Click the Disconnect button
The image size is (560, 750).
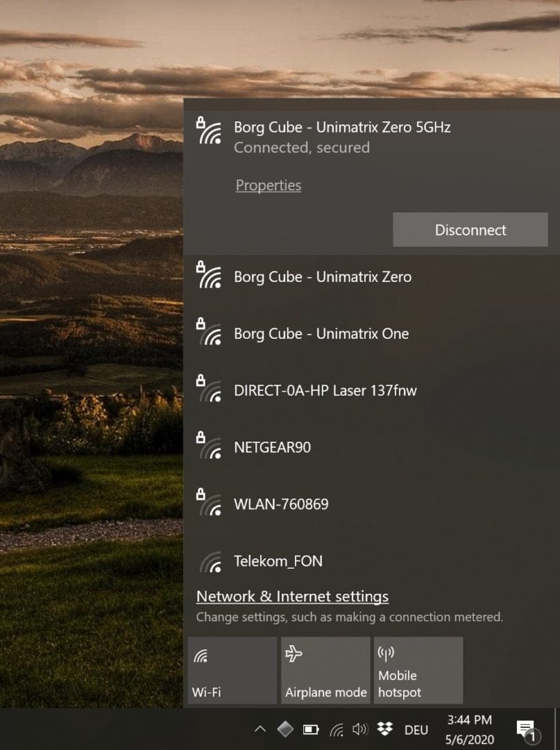470,230
